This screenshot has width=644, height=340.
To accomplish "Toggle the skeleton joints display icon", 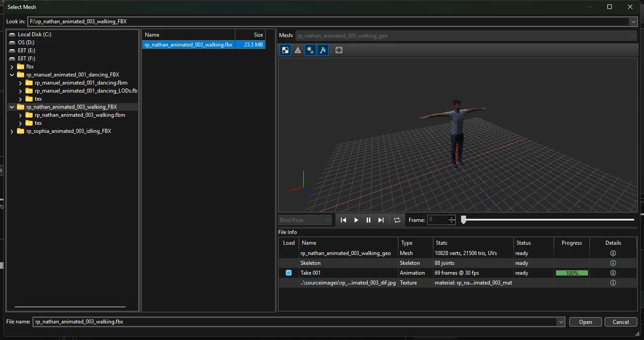I will [x=322, y=50].
